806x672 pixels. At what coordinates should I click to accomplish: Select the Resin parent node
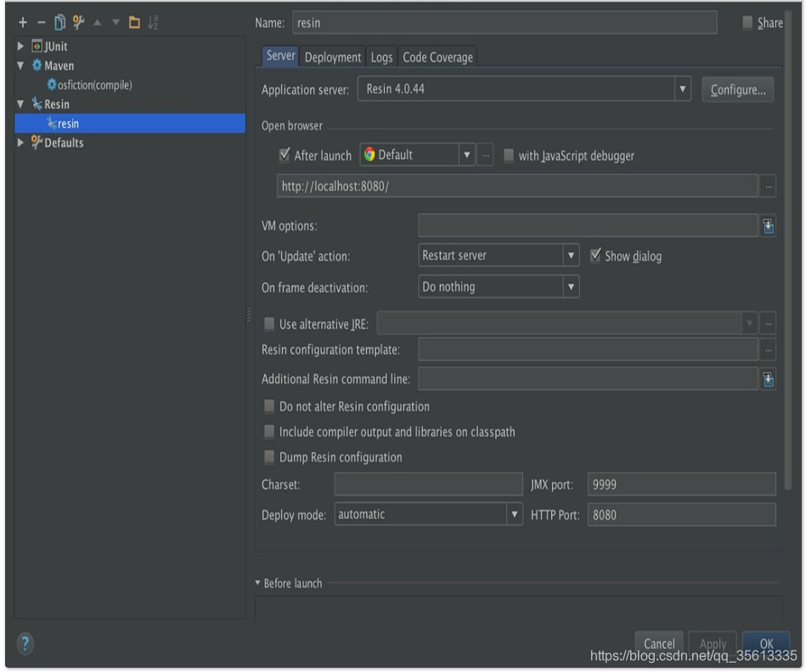coord(50,104)
